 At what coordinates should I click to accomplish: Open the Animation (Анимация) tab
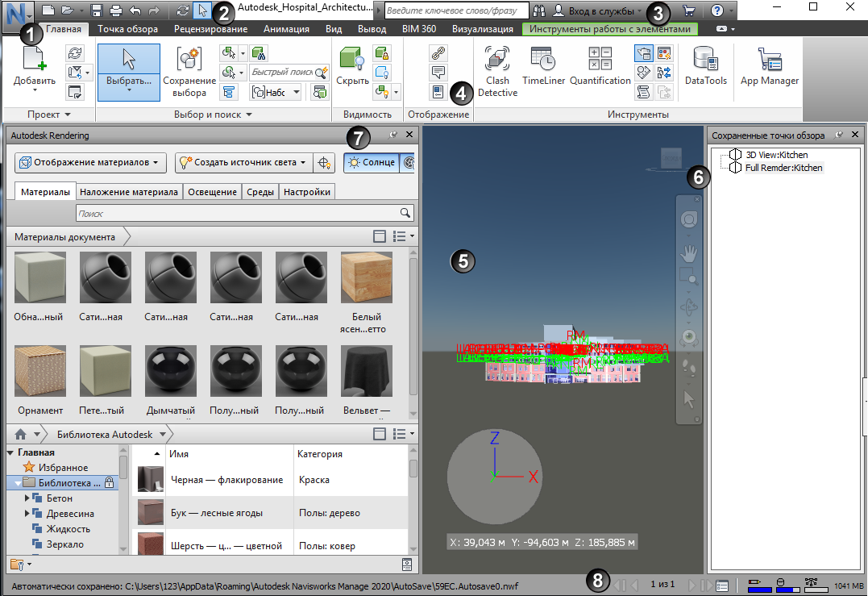pyautogui.click(x=286, y=29)
